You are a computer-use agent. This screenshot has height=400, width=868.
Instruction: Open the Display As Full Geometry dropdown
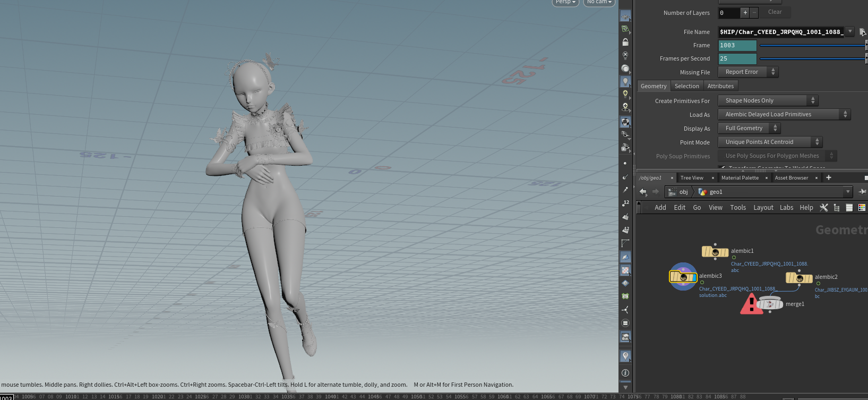click(x=749, y=128)
